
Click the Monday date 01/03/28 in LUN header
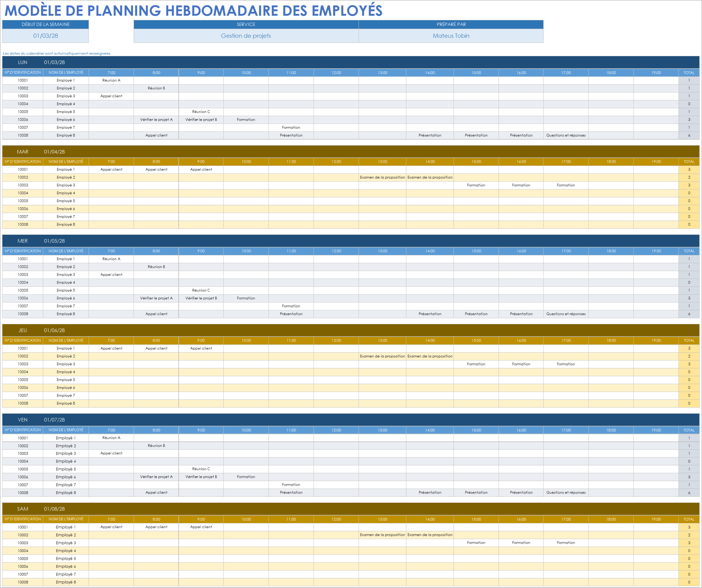[x=54, y=63]
